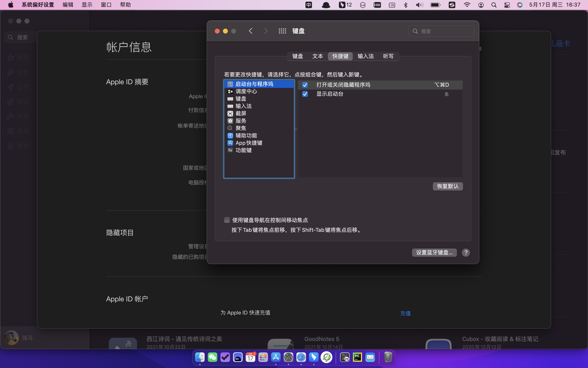Image resolution: width=588 pixels, height=368 pixels.
Task: Open Trash from the Dock
Action: 388,357
